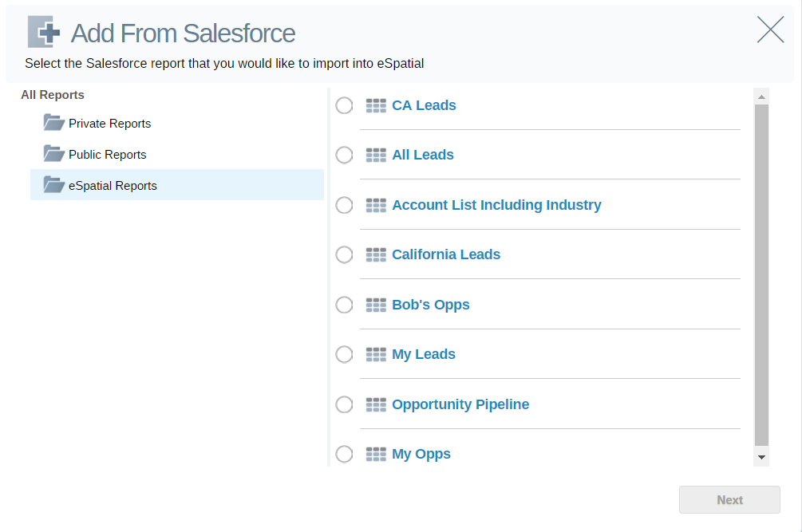
Task: Click the eSpatial Reports folder icon
Action: coord(53,184)
